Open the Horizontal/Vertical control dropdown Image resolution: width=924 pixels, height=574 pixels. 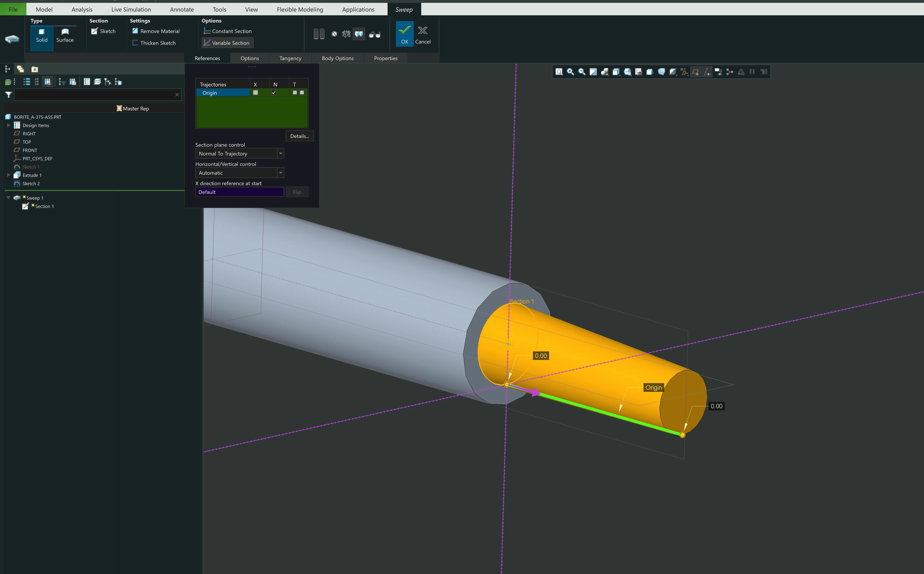280,173
